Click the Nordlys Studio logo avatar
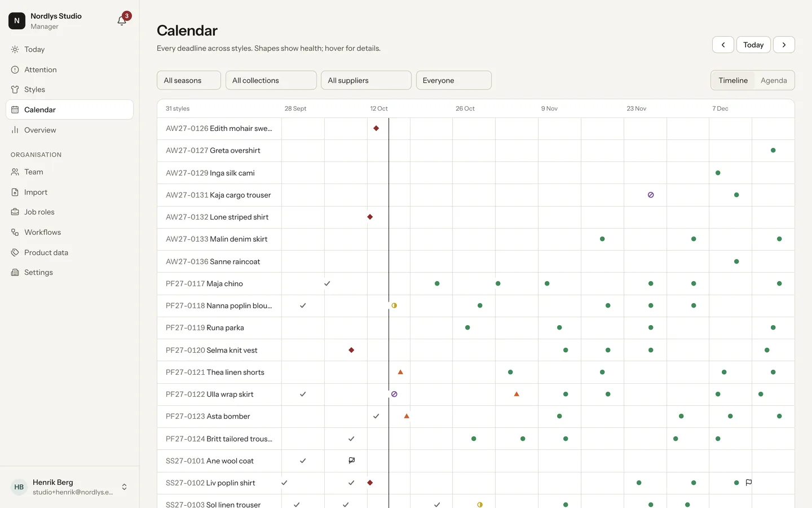This screenshot has width=812, height=508. [x=17, y=21]
